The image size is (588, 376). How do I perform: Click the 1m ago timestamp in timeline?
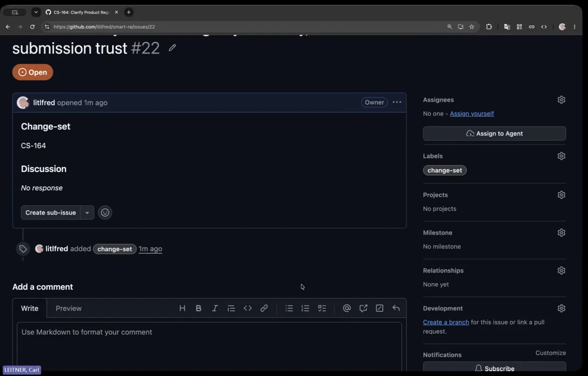(150, 249)
